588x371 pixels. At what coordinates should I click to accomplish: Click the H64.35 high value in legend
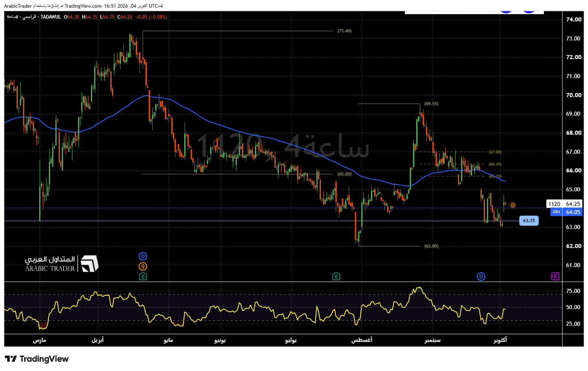[89, 17]
